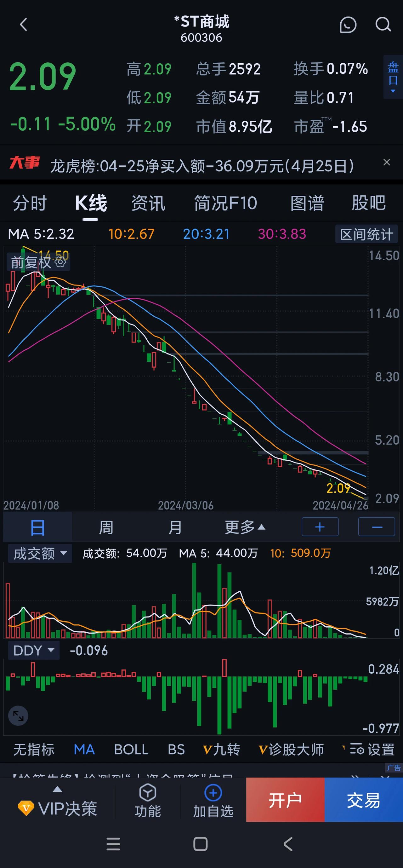Image resolution: width=403 pixels, height=868 pixels.
Task: Select the MA overlay indicator
Action: tap(84, 750)
